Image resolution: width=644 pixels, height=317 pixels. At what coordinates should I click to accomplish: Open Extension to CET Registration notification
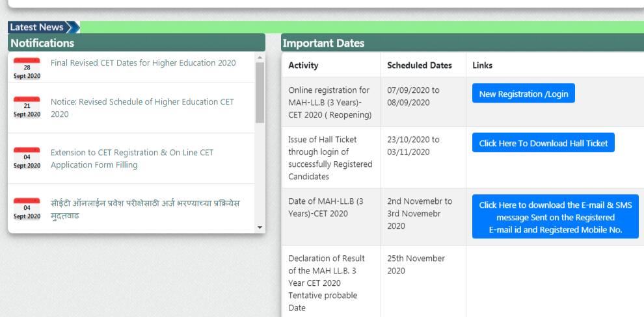point(132,158)
